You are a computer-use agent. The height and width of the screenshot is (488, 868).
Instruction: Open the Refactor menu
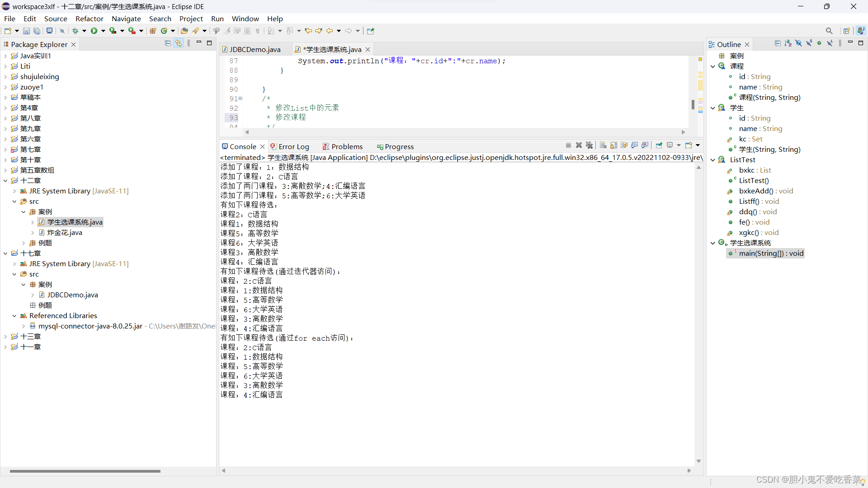(89, 19)
